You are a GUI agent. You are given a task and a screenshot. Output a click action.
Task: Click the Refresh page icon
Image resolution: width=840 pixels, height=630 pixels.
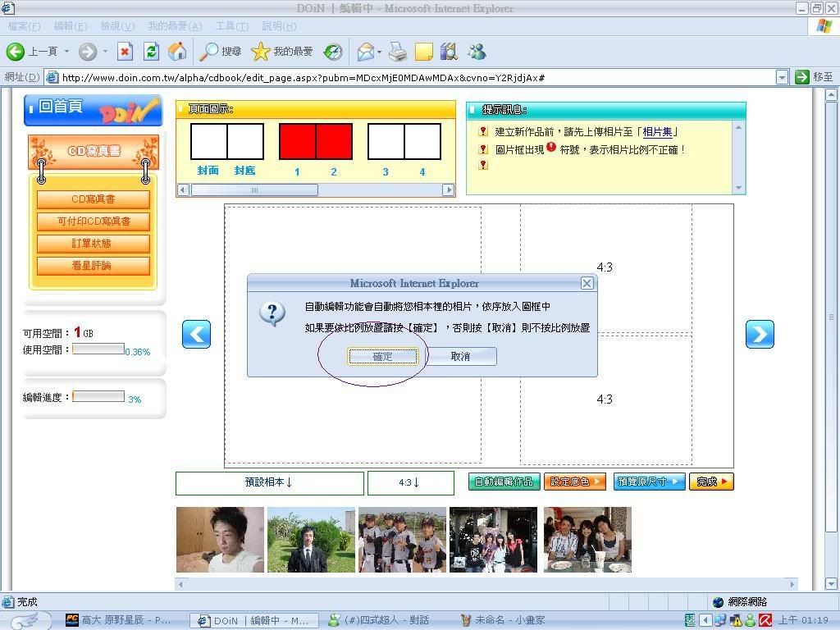pos(151,52)
